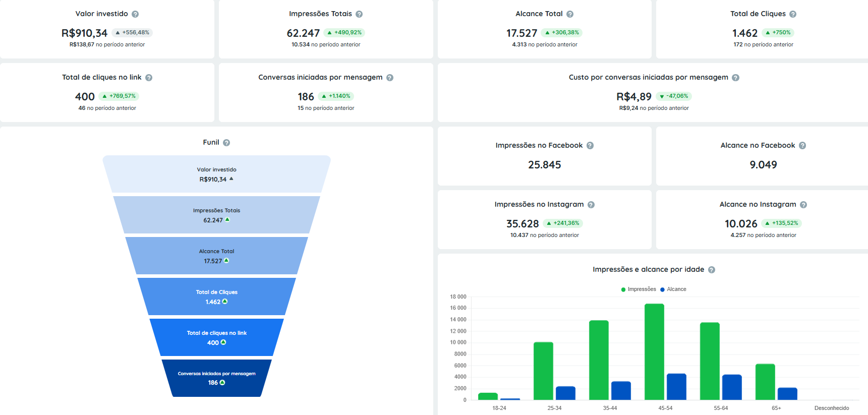This screenshot has height=415, width=868.
Task: Show help for Impressões e alcance por idade
Action: [712, 270]
